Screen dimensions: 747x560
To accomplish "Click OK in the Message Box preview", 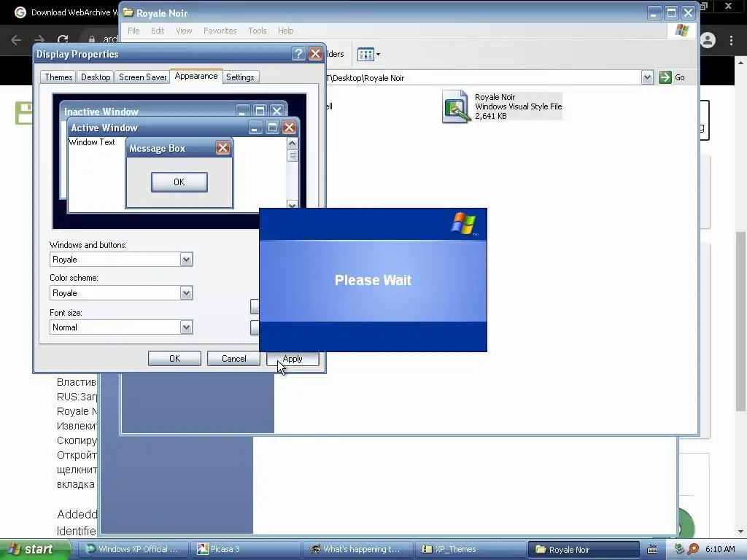I will 179,182.
